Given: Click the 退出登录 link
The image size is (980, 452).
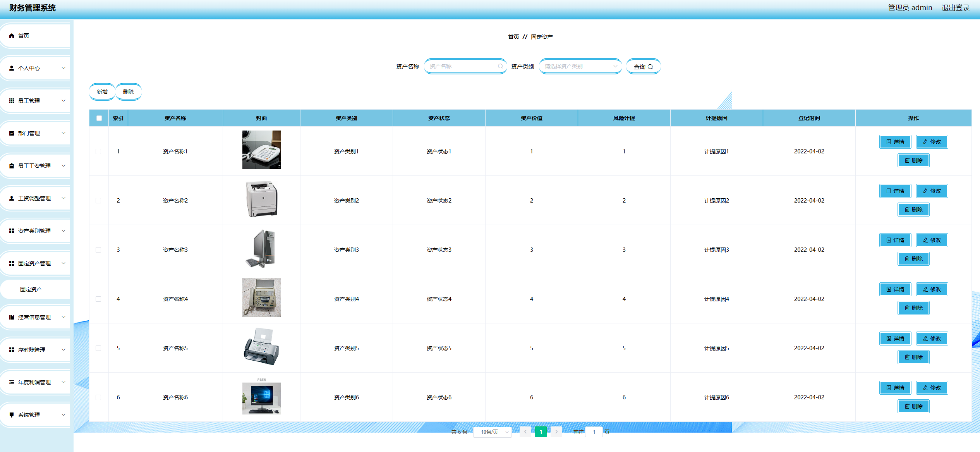Looking at the screenshot, I should (955, 8).
